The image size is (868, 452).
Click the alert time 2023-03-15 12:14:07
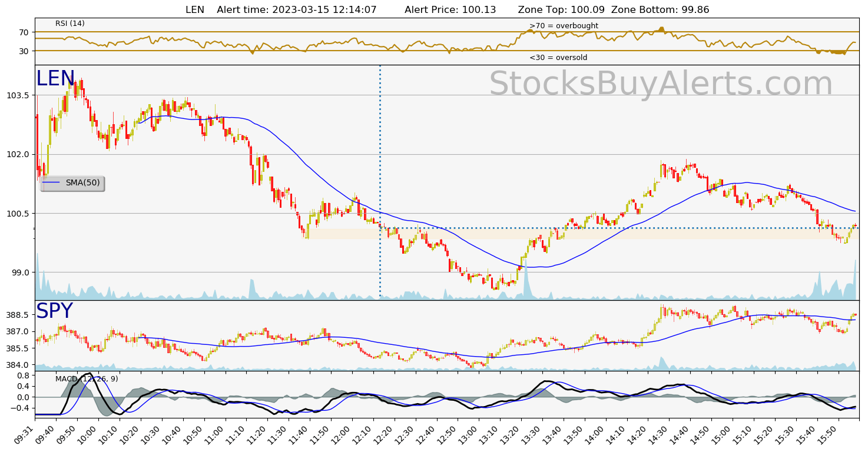click(x=297, y=9)
